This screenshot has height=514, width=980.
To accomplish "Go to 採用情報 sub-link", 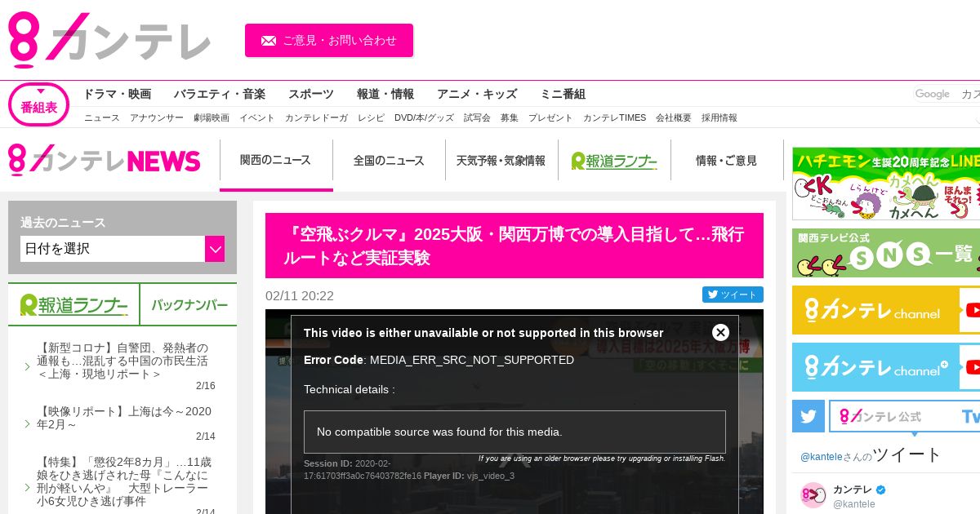I will (x=719, y=117).
